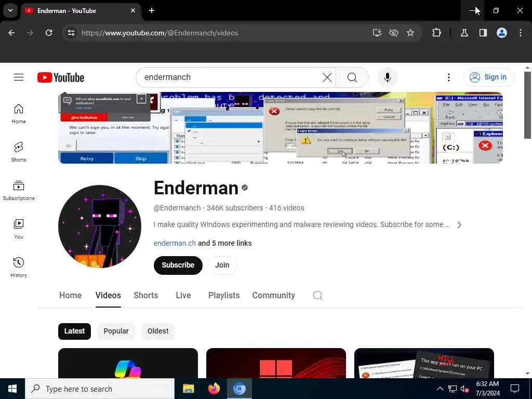Reload the current page
The height and width of the screenshot is (399, 532).
pyautogui.click(x=49, y=33)
